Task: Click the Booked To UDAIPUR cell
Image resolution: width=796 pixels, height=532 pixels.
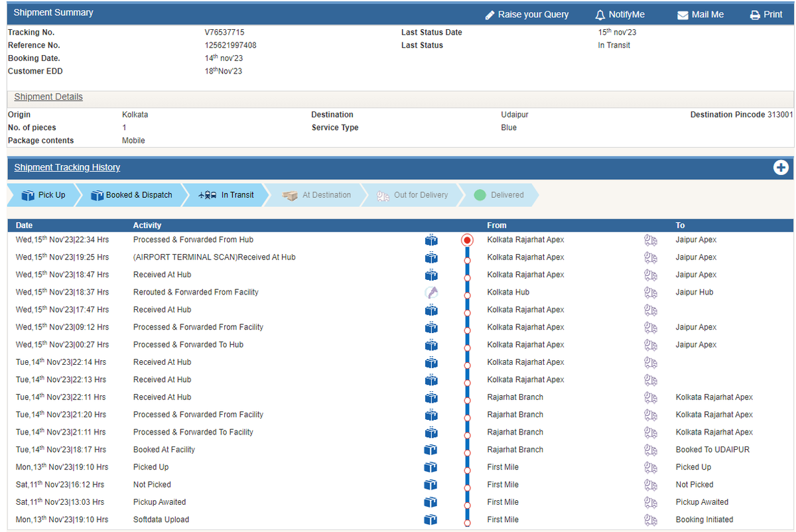Action: [x=712, y=450]
